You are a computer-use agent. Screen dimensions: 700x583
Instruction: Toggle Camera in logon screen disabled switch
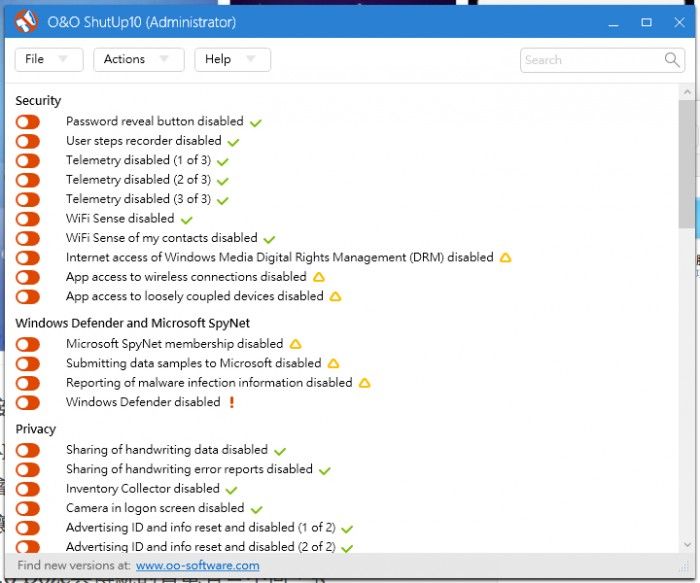point(28,508)
